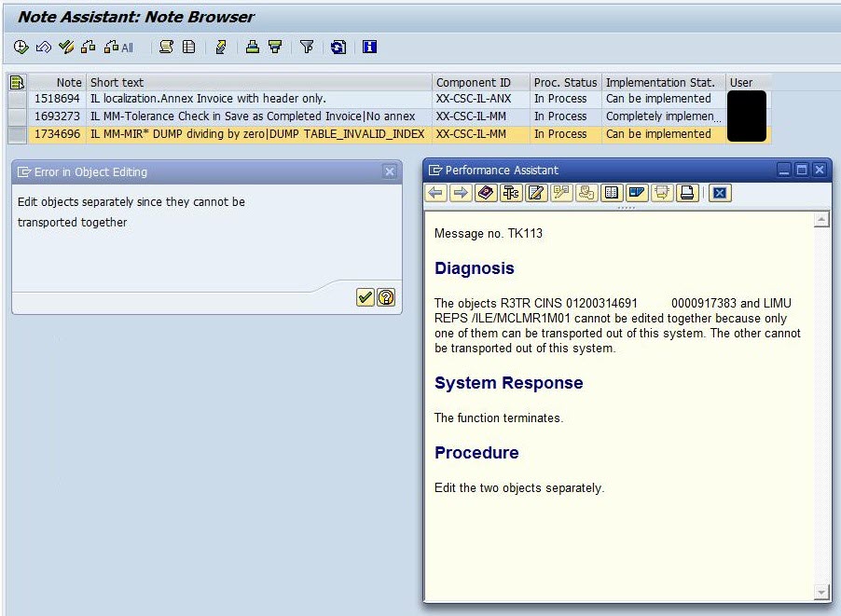Click note number 1693273

click(x=57, y=116)
